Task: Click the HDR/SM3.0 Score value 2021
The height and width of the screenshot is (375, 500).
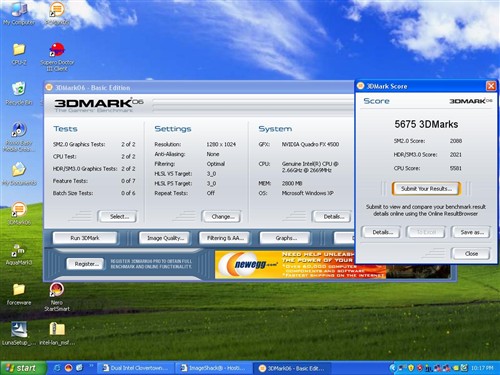Action: pyautogui.click(x=456, y=155)
